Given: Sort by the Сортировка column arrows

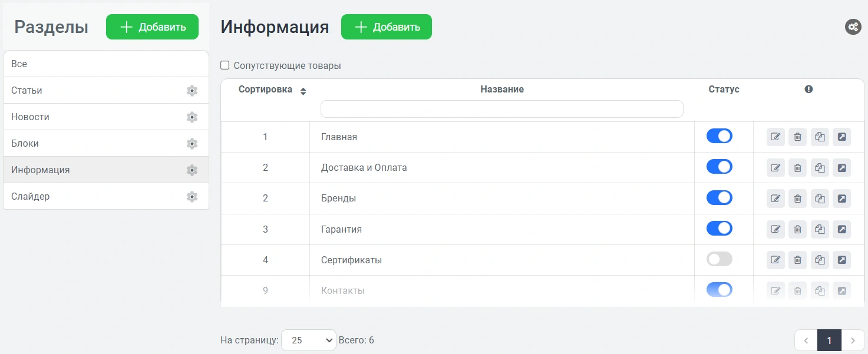Looking at the screenshot, I should (x=303, y=91).
